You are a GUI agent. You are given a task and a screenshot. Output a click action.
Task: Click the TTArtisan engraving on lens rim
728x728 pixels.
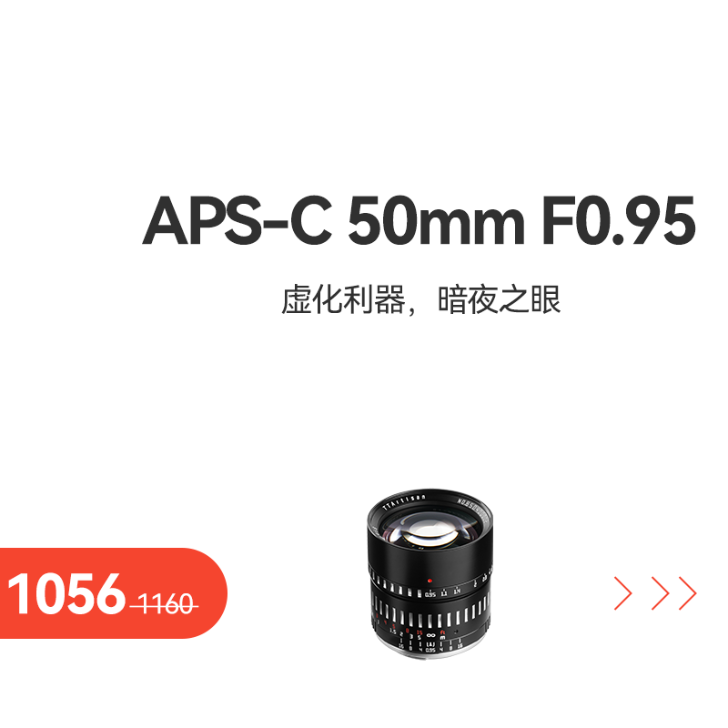pos(404,503)
